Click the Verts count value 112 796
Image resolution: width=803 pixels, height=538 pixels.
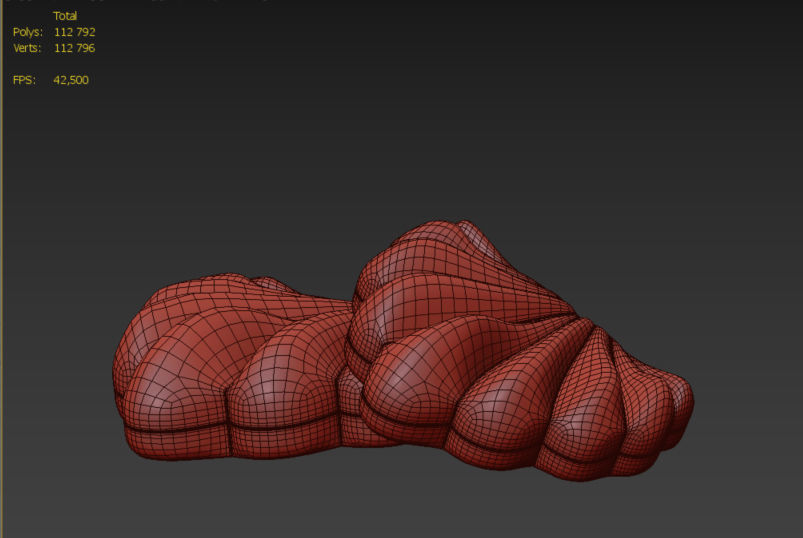point(74,48)
